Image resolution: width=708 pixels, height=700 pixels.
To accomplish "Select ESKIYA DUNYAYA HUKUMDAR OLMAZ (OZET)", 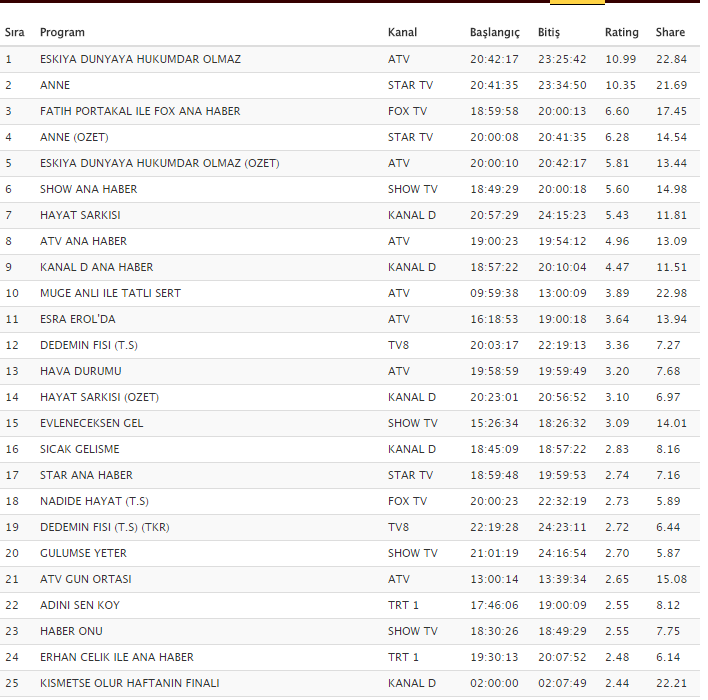I will click(x=159, y=163).
